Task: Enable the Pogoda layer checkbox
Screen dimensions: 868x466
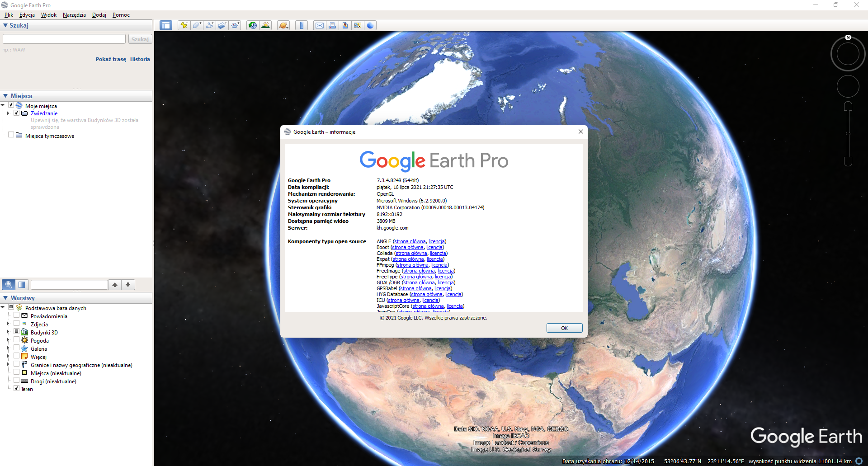Action: (x=16, y=340)
